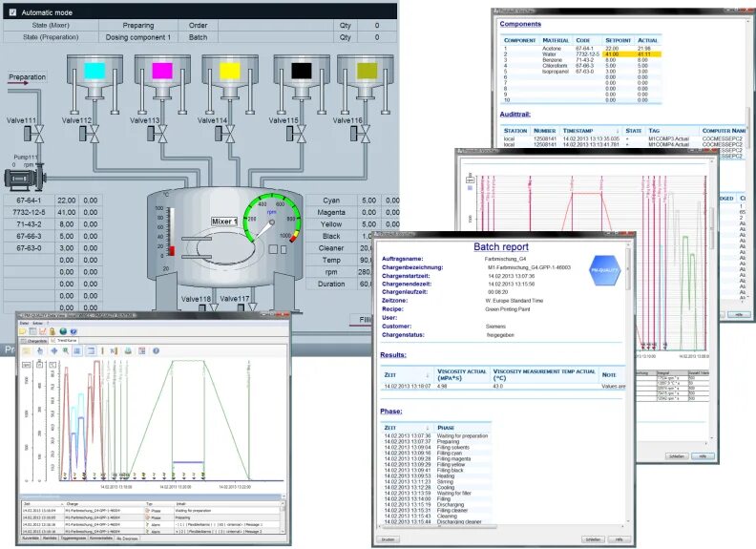
Task: Switch to the Trend Kurve tab
Action: point(64,341)
